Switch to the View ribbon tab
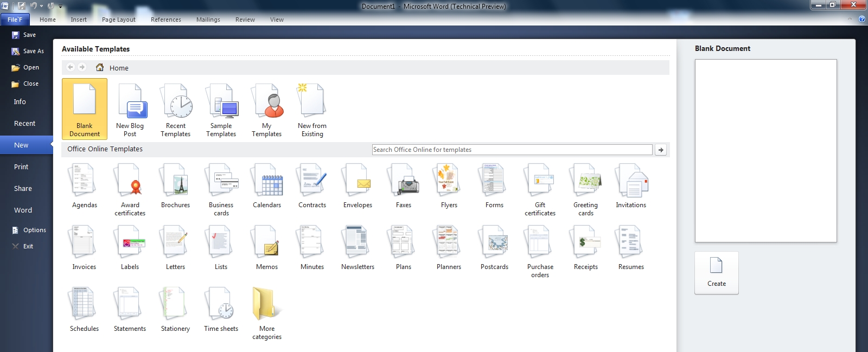 277,20
